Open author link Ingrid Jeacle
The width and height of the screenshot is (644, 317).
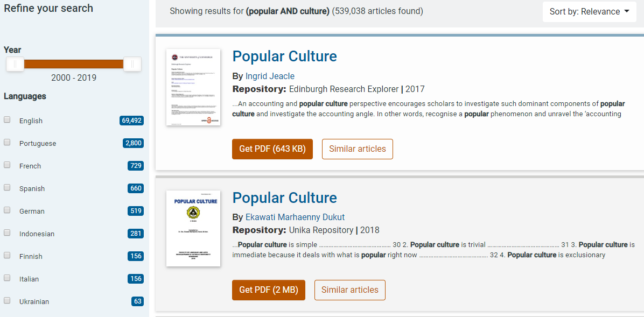click(x=270, y=76)
